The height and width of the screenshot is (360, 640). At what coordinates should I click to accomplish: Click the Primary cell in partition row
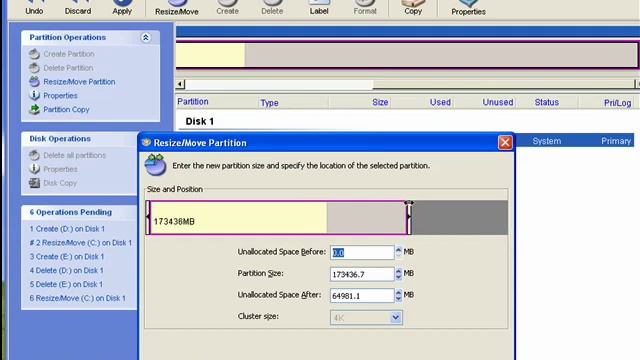tap(616, 141)
